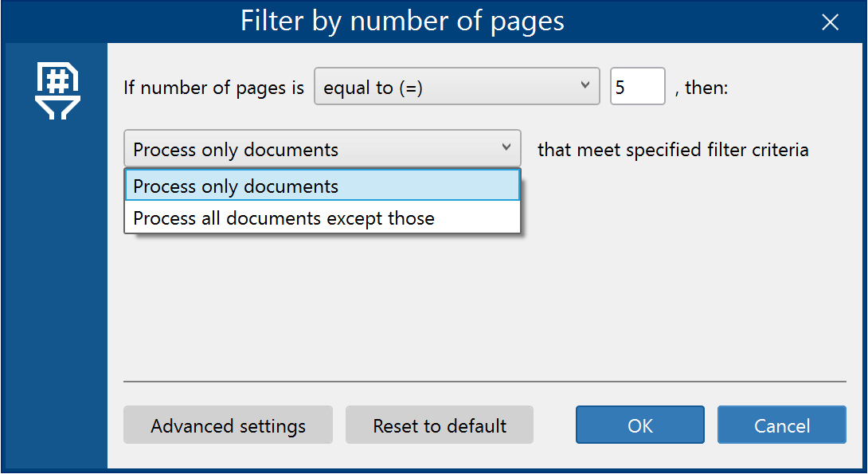
Task: Click the chevron arrow on the Process documents combo
Action: 506,147
